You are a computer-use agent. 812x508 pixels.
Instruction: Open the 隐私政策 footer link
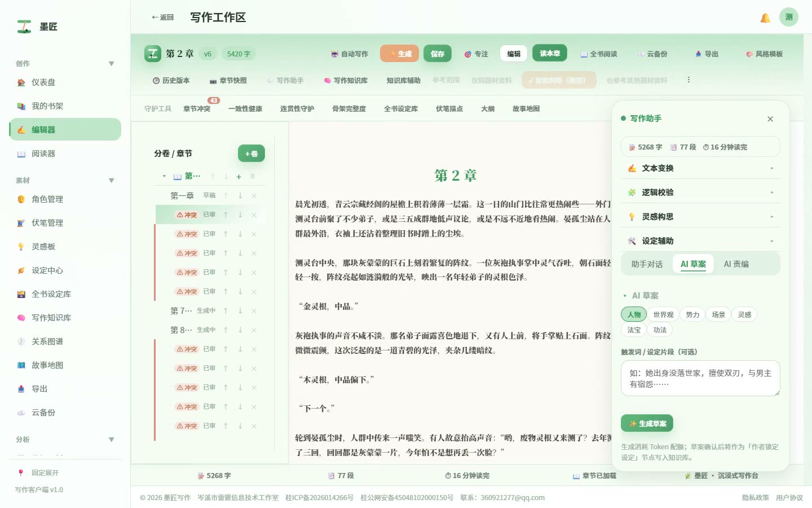(756, 498)
